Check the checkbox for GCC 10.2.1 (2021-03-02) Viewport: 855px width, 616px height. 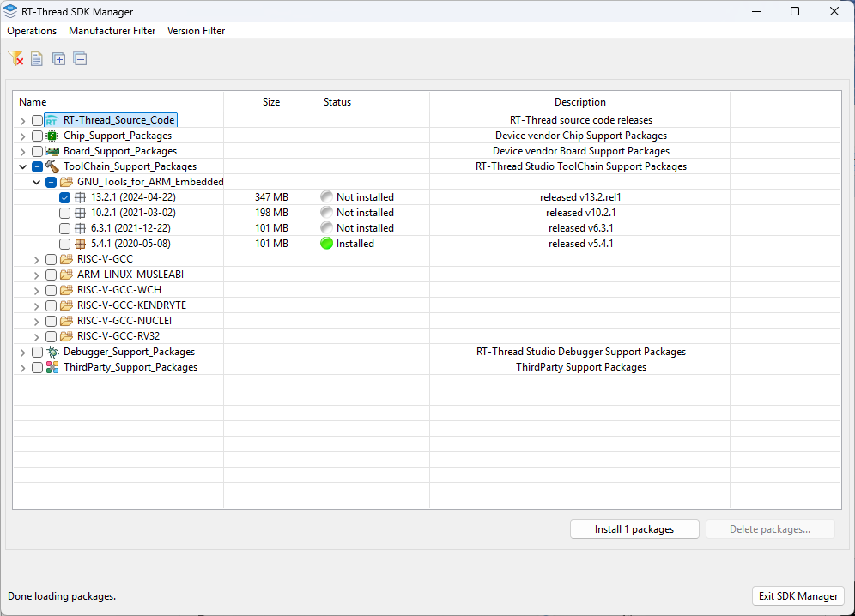pyautogui.click(x=64, y=213)
